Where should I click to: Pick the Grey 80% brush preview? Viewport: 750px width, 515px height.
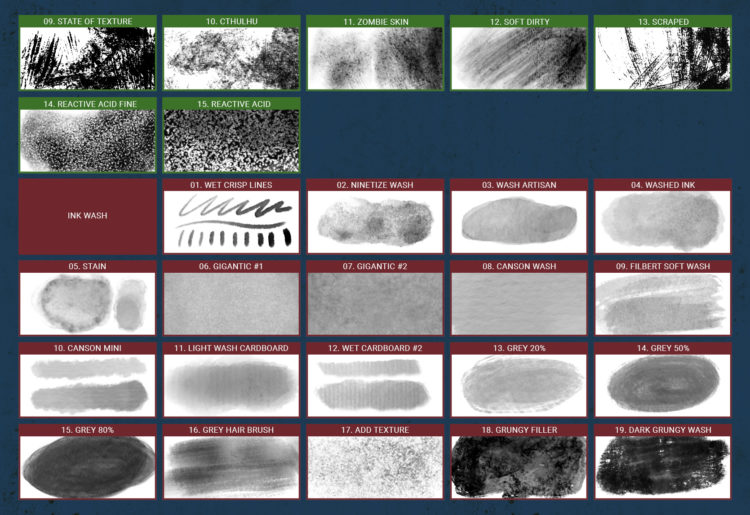coord(88,467)
